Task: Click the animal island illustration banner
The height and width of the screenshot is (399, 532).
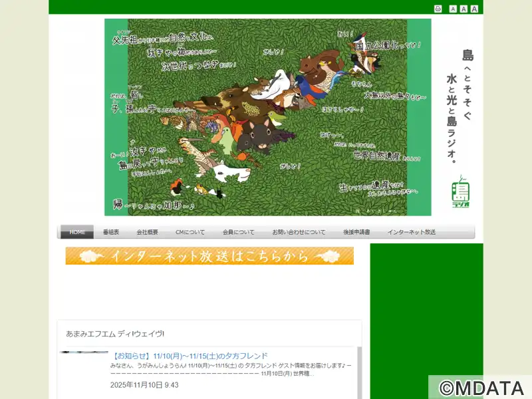Action: click(267, 117)
